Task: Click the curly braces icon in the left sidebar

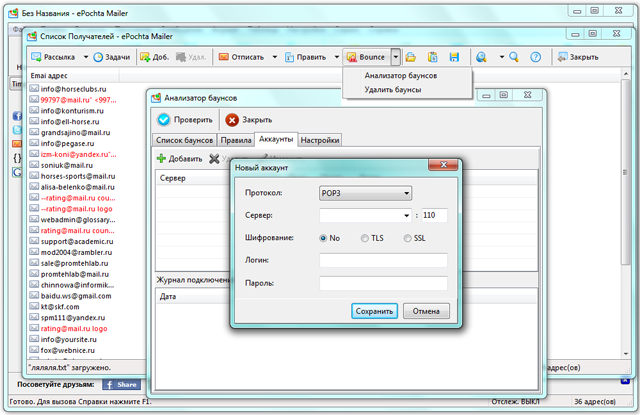Action: 17,158
